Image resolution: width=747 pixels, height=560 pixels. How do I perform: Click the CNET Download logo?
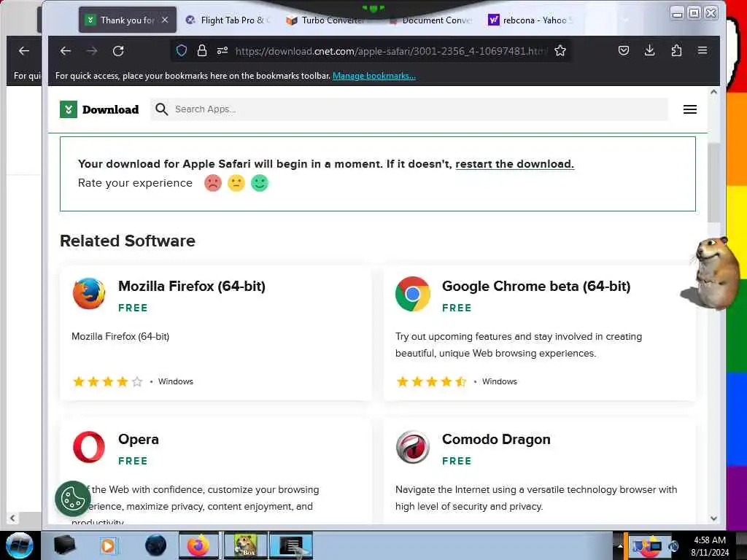coord(99,109)
